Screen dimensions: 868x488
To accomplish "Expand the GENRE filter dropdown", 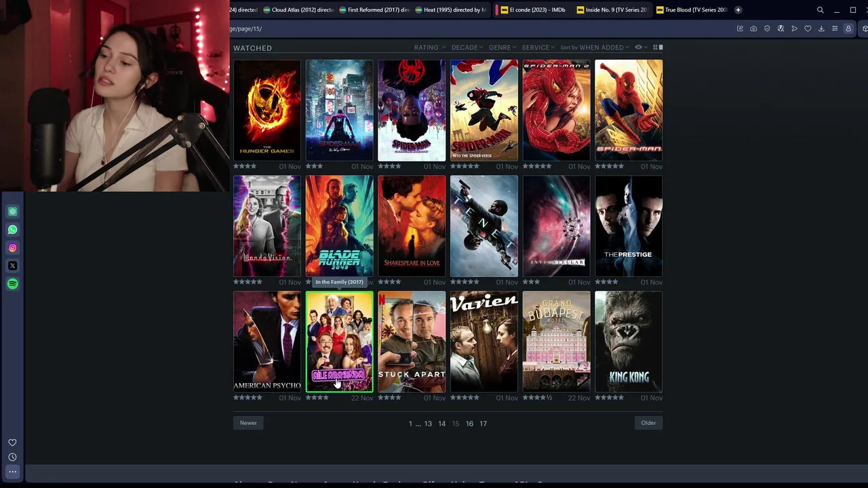I will tap(502, 47).
